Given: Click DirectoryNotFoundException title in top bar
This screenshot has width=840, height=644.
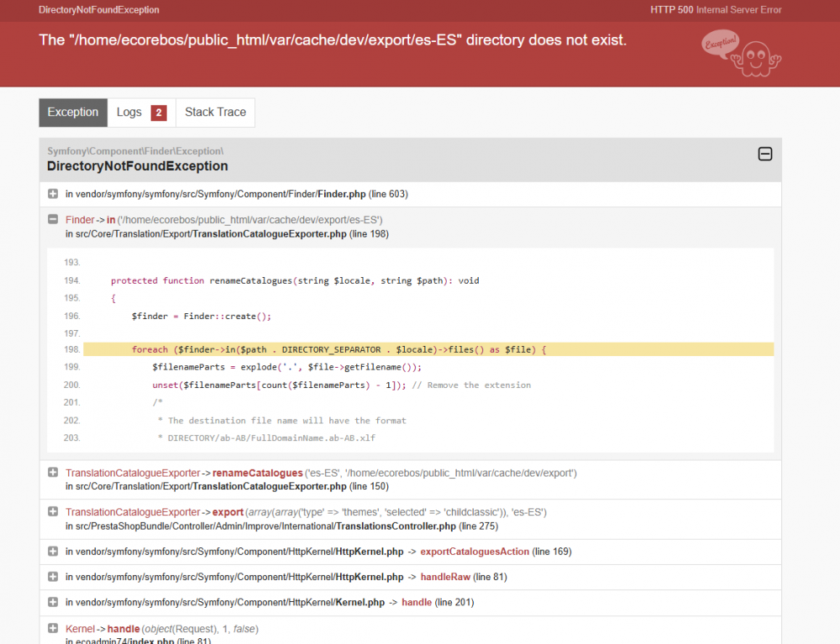Looking at the screenshot, I should [x=98, y=9].
